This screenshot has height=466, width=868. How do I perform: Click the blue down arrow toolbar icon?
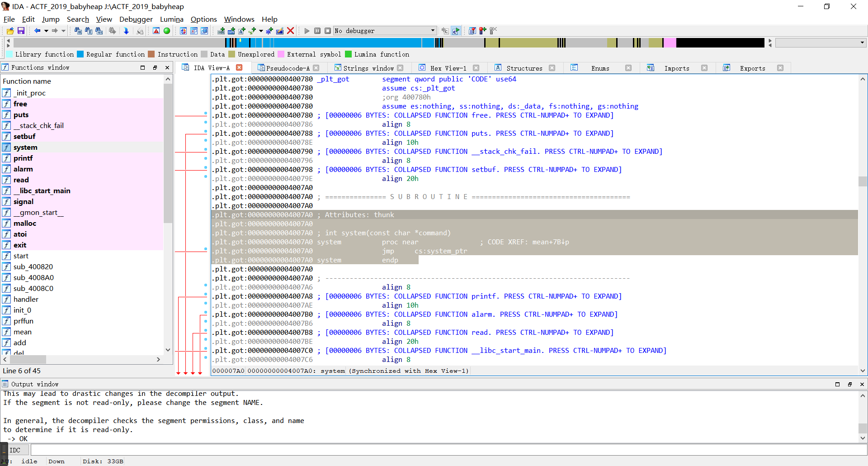[126, 31]
